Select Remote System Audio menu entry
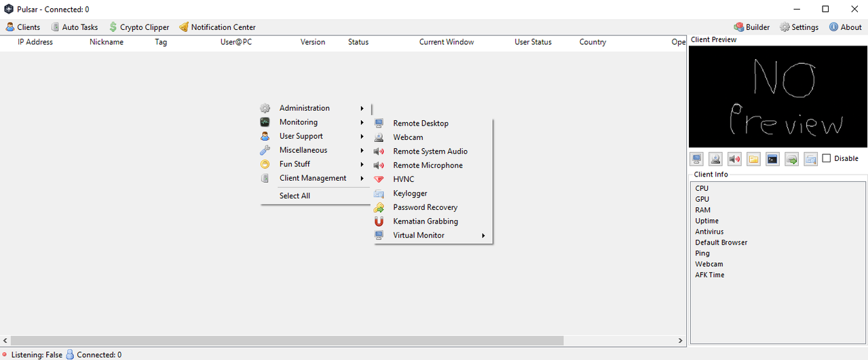 click(x=432, y=151)
